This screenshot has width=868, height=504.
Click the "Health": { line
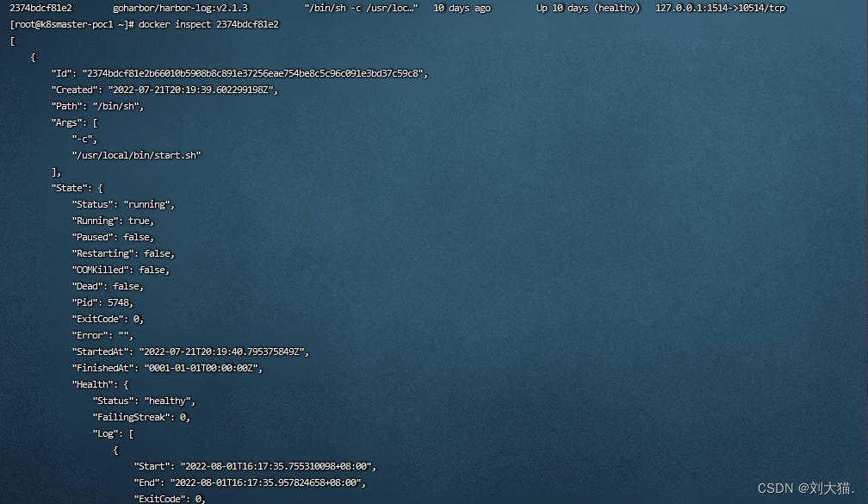point(100,384)
